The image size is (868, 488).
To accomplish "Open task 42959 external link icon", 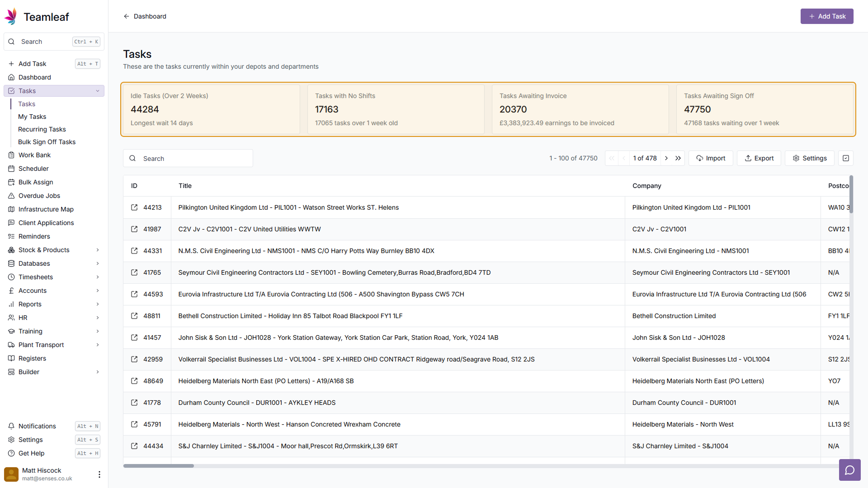I will click(x=134, y=359).
